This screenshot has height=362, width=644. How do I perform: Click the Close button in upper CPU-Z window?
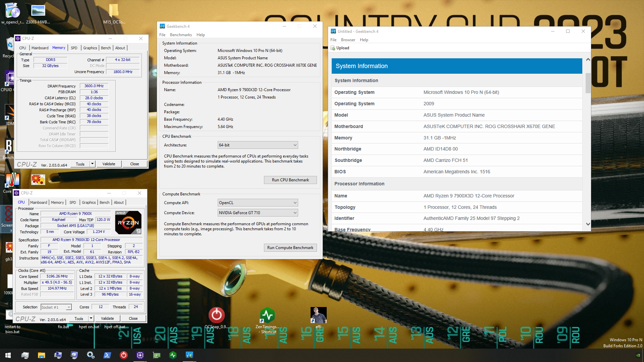pos(135,164)
